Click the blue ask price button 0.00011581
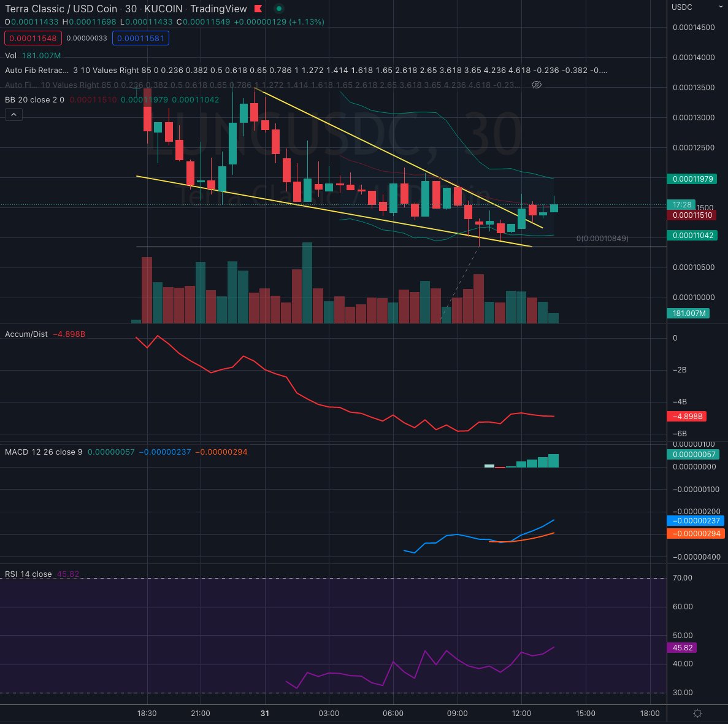The width and height of the screenshot is (728, 724). point(140,38)
